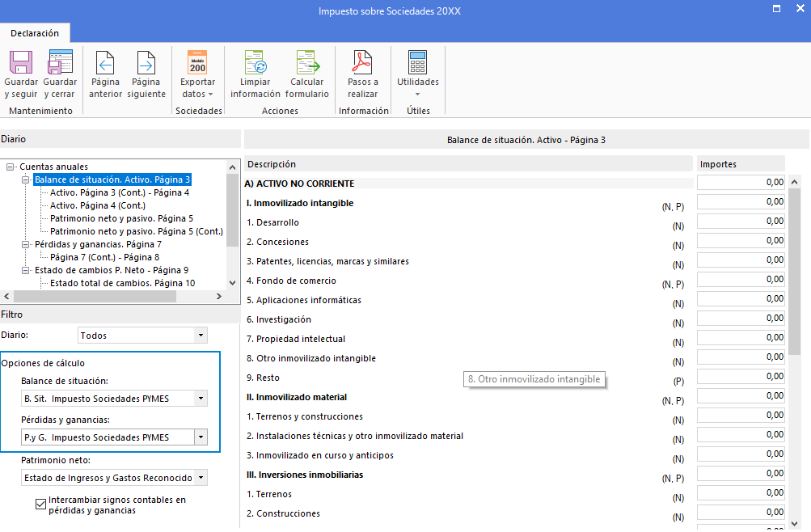Select Activo. Página 4 (Cont.) item
Image resolution: width=811 pixels, height=532 pixels.
coord(98,205)
